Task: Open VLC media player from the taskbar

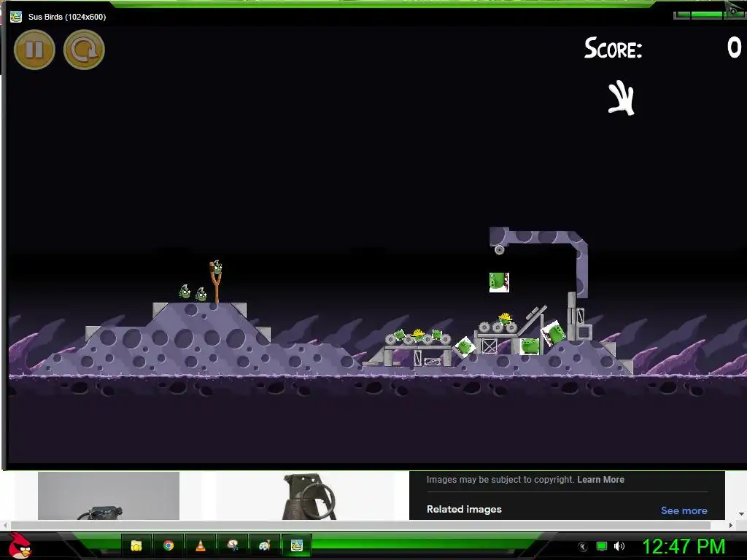Action: click(x=201, y=545)
